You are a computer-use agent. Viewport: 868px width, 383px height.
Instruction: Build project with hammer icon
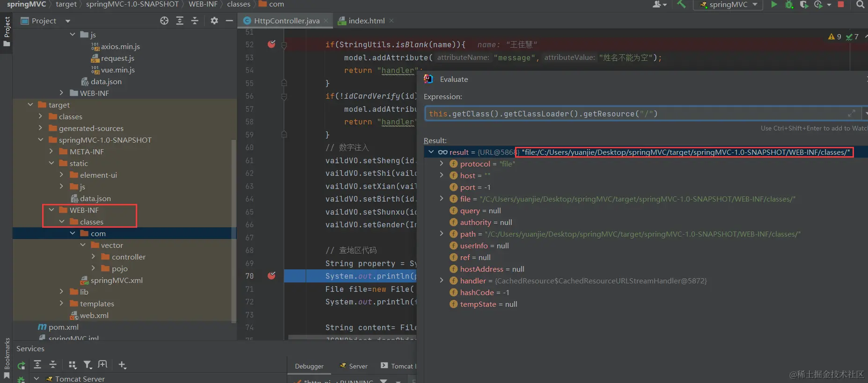click(681, 4)
